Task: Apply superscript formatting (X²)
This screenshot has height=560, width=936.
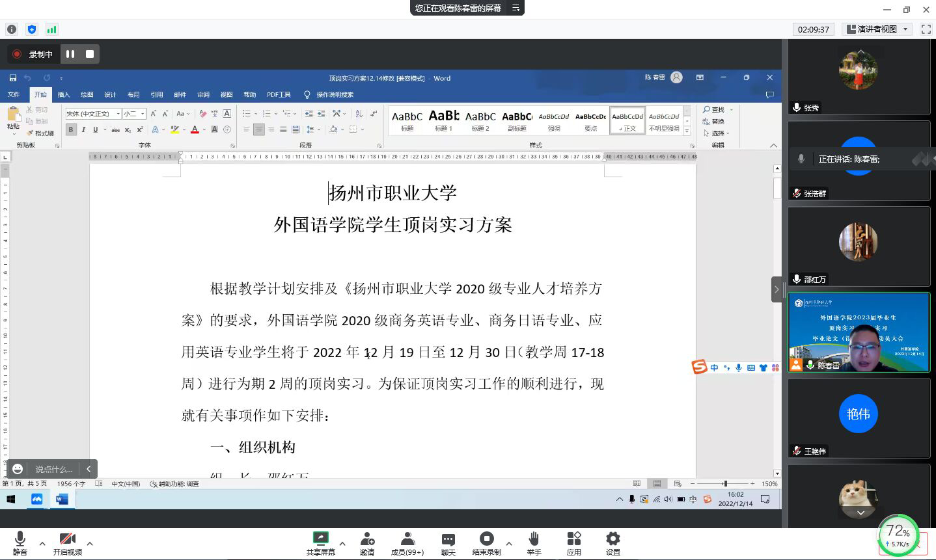Action: [x=140, y=130]
